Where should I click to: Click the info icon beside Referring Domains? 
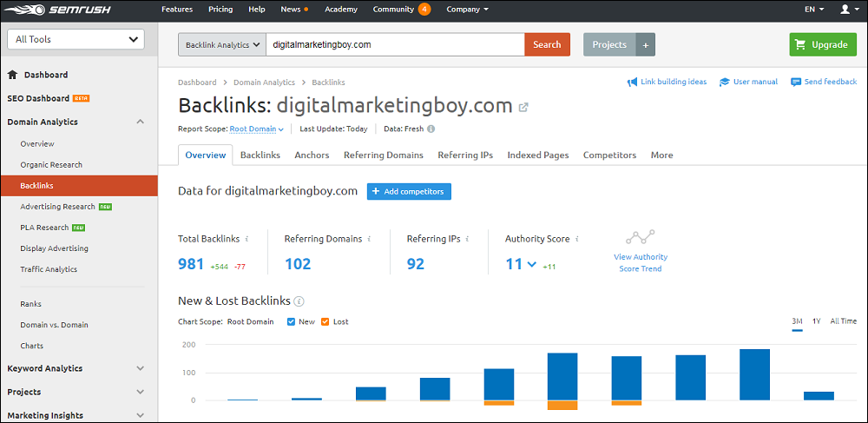click(369, 239)
